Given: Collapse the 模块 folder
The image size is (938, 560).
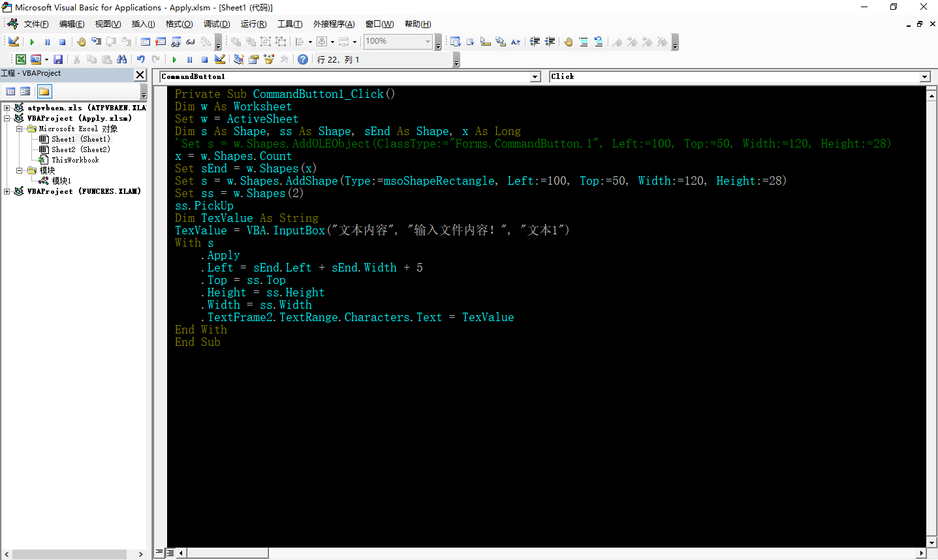Looking at the screenshot, I should 19,170.
